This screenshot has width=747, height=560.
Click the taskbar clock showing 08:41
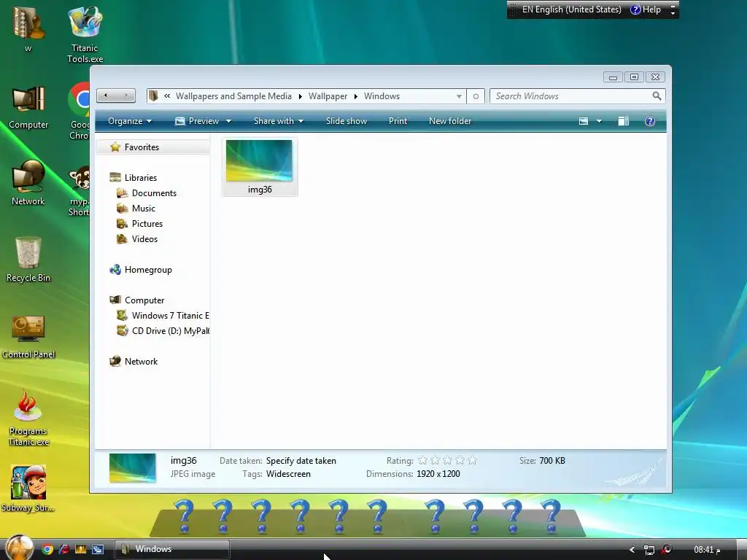point(706,550)
